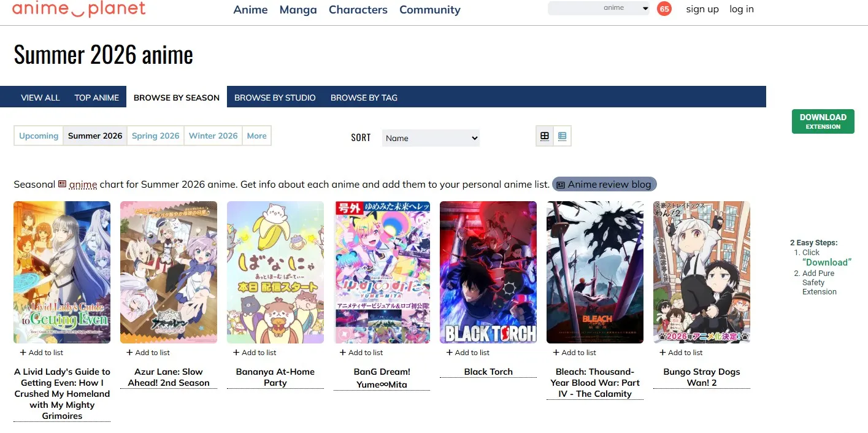Select the TOP ANIME tab

point(97,98)
